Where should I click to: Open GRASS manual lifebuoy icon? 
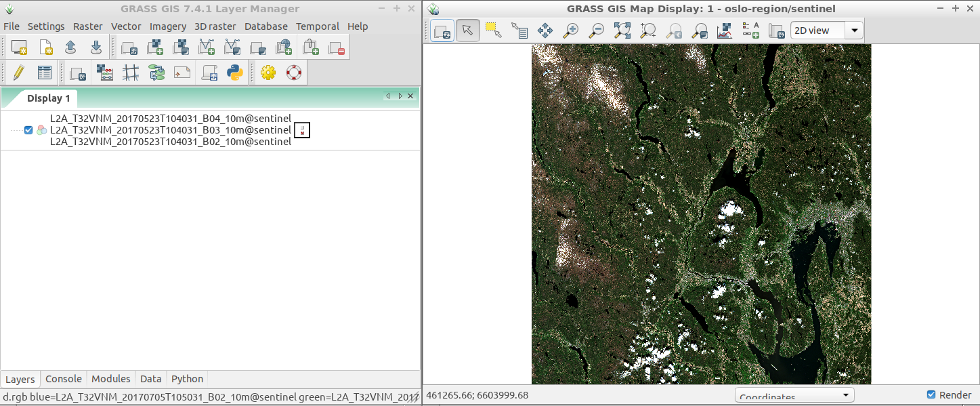coord(294,73)
